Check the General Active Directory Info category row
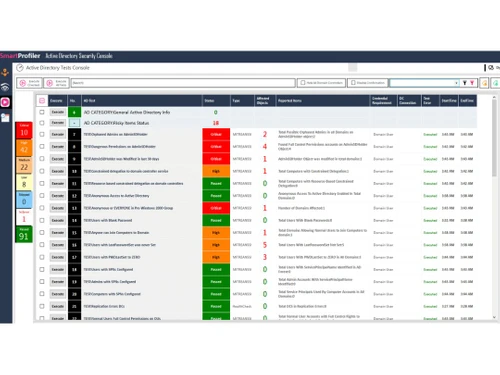The width and height of the screenshot is (500, 375). [x=42, y=112]
